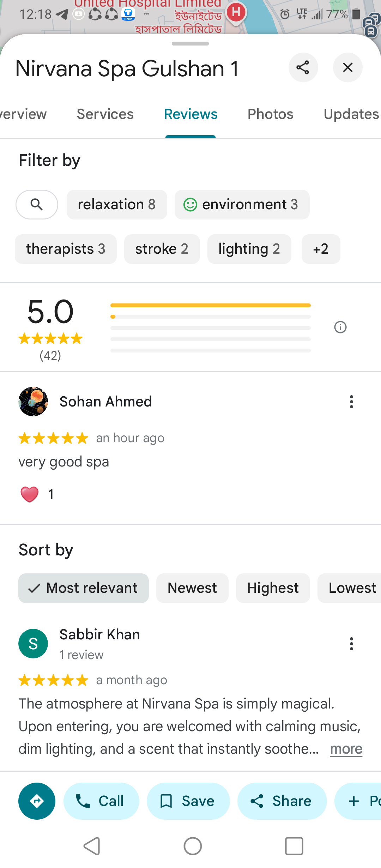Expand Sabbir Khan's review with more
The height and width of the screenshot is (868, 381).
[x=346, y=749]
